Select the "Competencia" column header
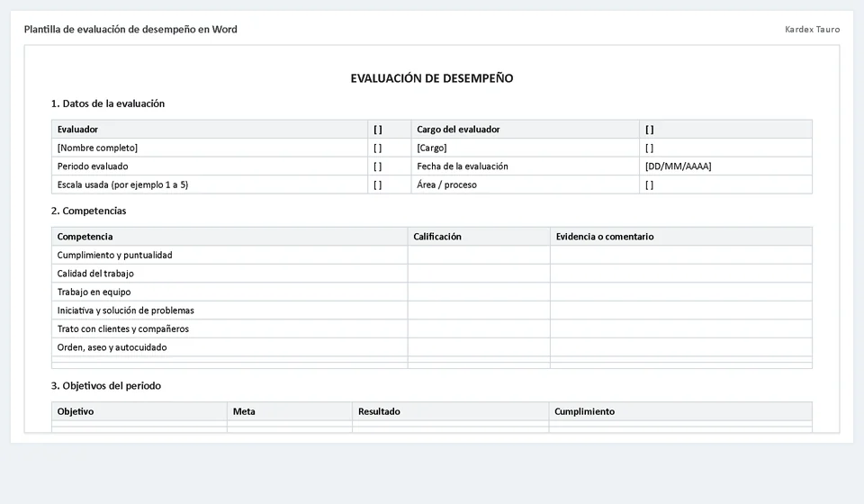 (x=229, y=237)
